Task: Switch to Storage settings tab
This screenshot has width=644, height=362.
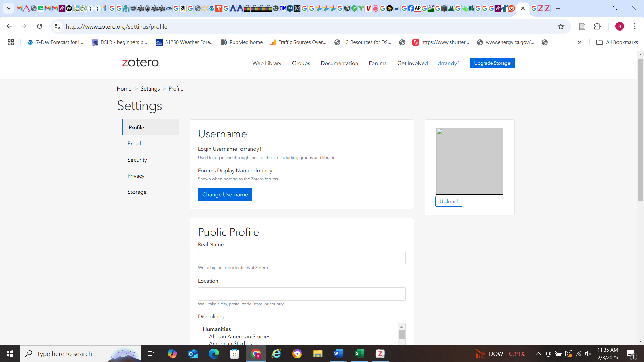Action: 137,192
